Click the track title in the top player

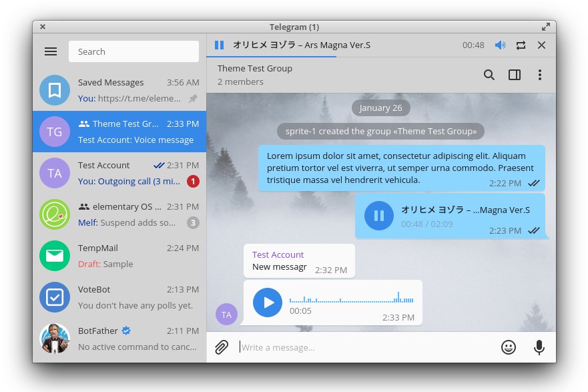[x=302, y=45]
